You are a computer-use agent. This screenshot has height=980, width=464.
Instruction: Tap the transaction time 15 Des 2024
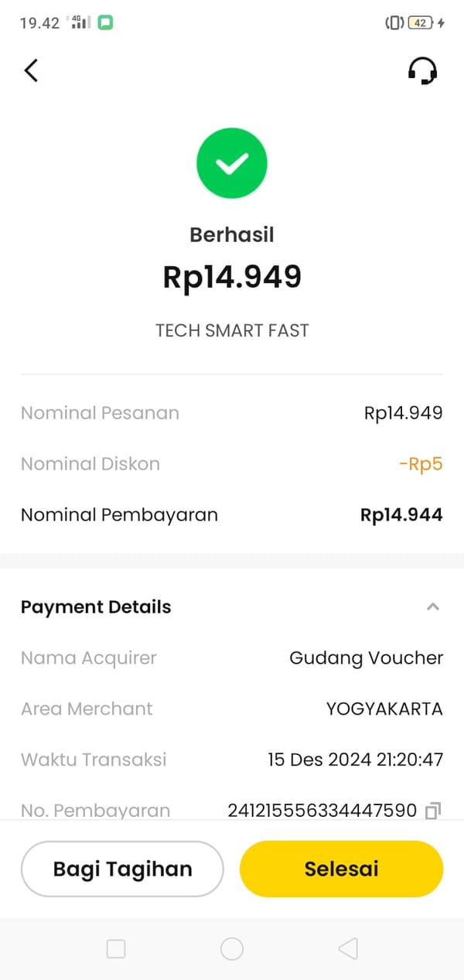coord(355,760)
